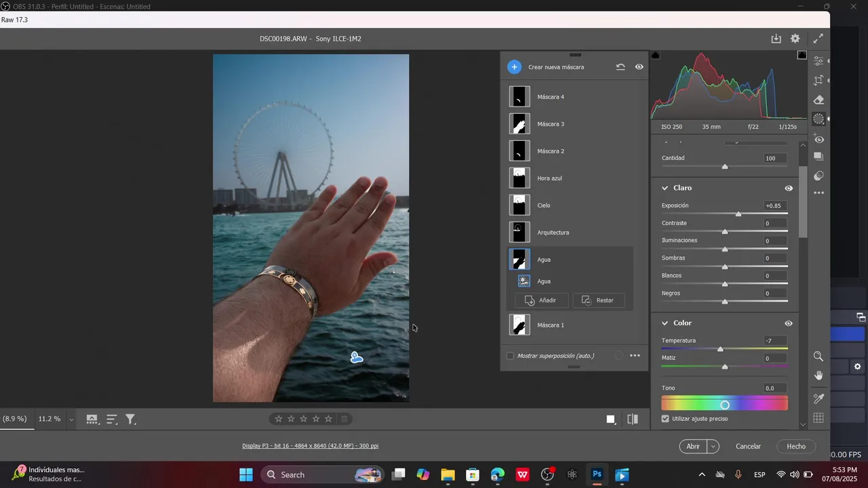Select the Crop tool icon

pos(818,80)
